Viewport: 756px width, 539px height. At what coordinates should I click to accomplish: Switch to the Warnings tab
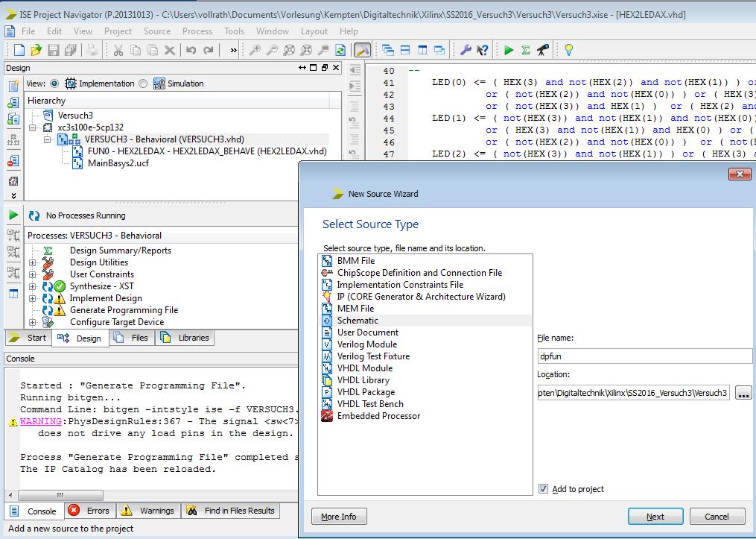click(x=149, y=511)
